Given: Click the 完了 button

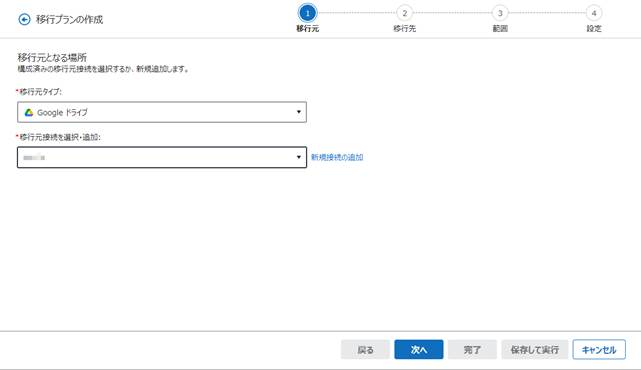Looking at the screenshot, I should pyautogui.click(x=472, y=350).
